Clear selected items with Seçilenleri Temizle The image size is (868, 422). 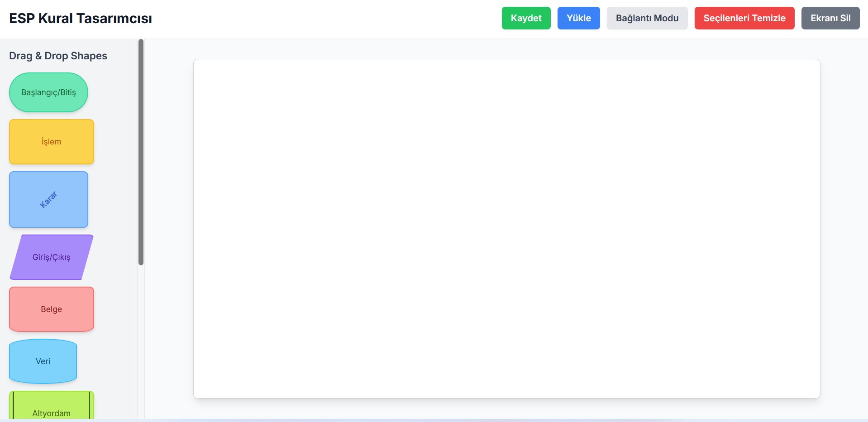click(744, 18)
